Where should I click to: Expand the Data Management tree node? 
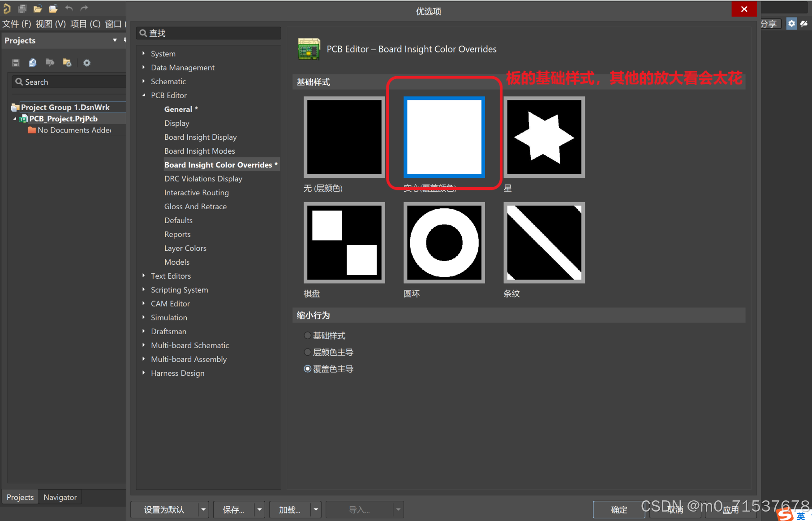[143, 67]
